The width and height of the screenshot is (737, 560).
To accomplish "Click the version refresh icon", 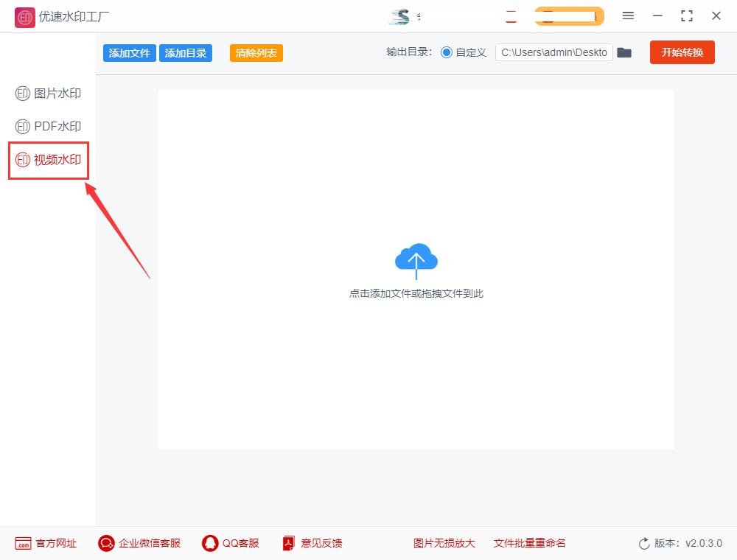I will 642,543.
